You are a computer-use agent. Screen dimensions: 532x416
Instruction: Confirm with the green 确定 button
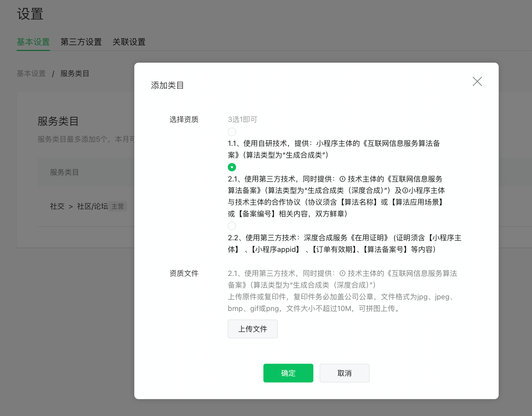[288, 373]
